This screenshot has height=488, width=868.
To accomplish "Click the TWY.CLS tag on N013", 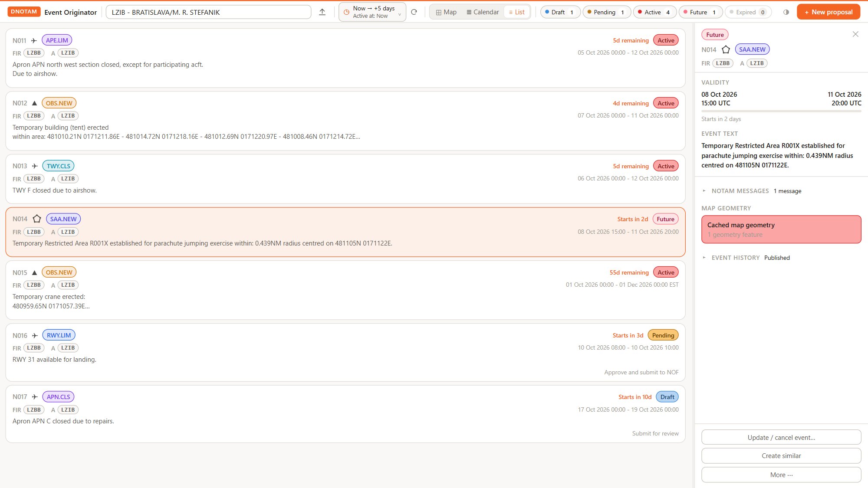I will point(59,166).
